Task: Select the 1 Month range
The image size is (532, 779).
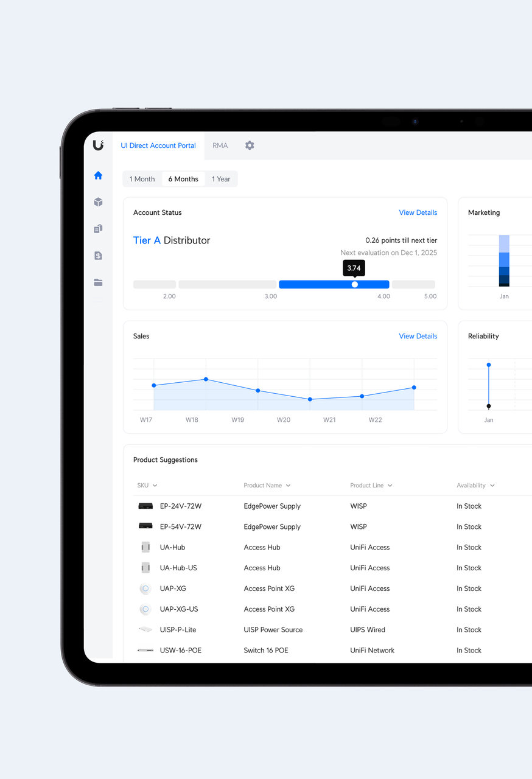Action: [x=142, y=179]
